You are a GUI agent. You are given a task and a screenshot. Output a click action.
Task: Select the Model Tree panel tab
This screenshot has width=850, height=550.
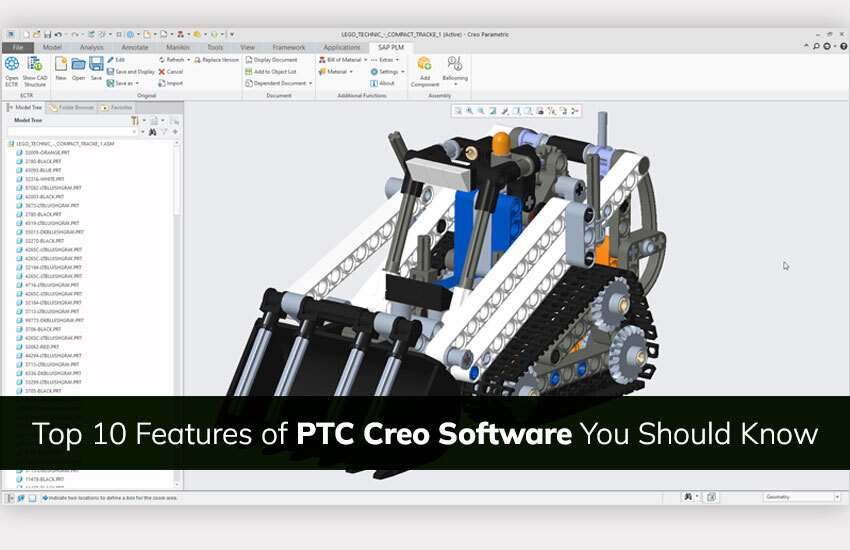(24, 107)
